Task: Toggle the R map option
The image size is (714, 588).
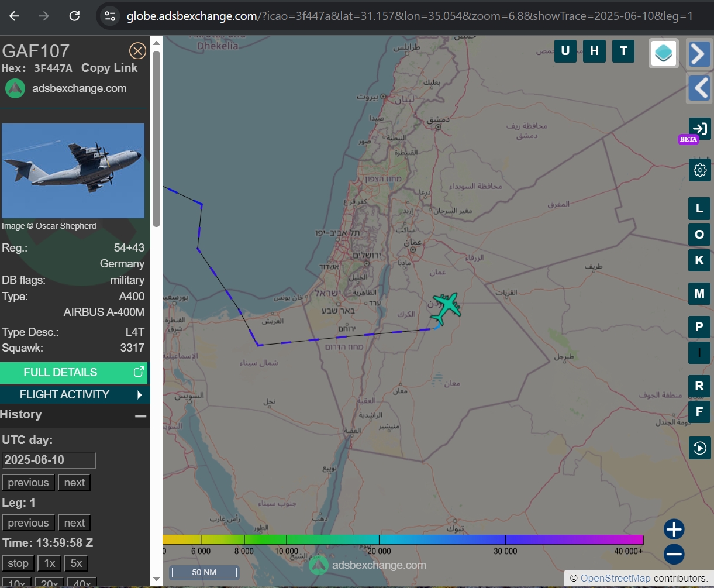Action: coord(699,386)
